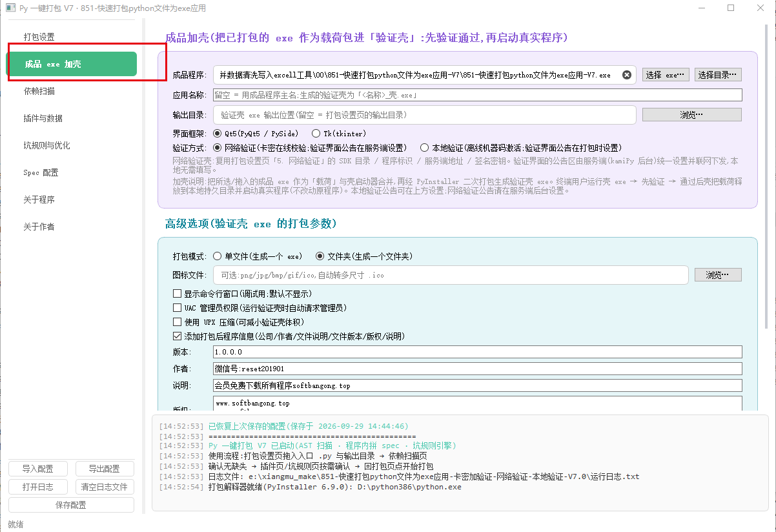
Task: Click the 作者 field with 微信号
Action: pos(478,369)
